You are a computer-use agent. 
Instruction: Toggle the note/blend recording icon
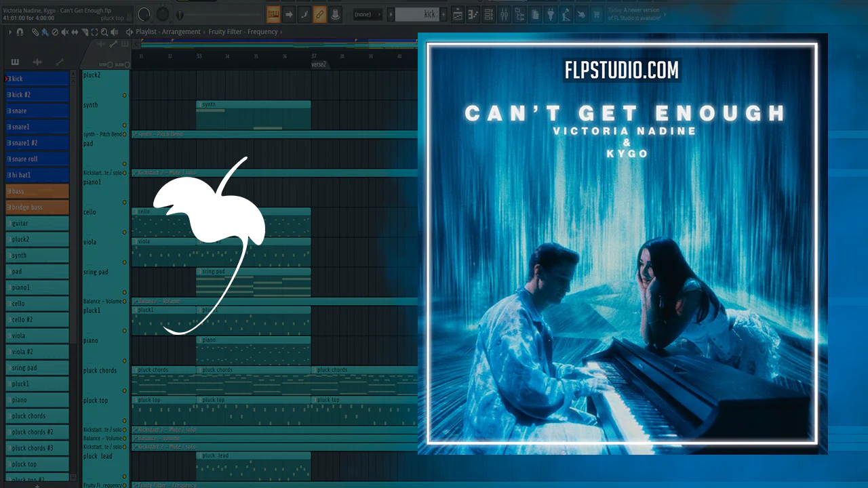coord(304,14)
